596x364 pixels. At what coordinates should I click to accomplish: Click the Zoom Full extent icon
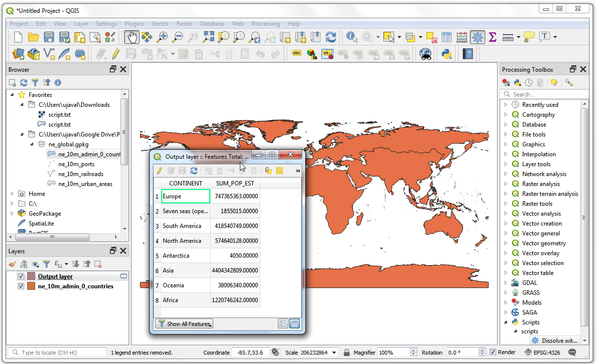(208, 37)
